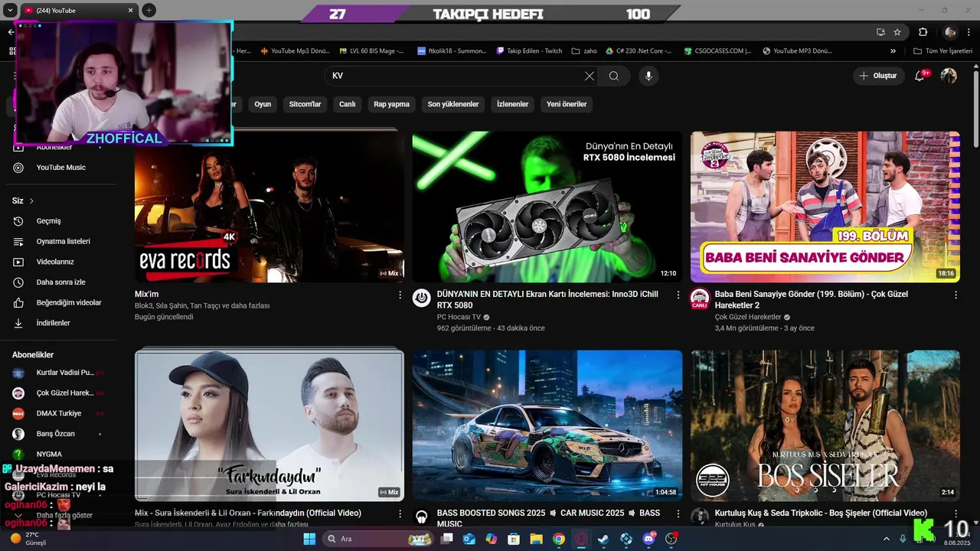This screenshot has height=551, width=980.
Task: Show hidden system tray icons
Action: pos(887,539)
